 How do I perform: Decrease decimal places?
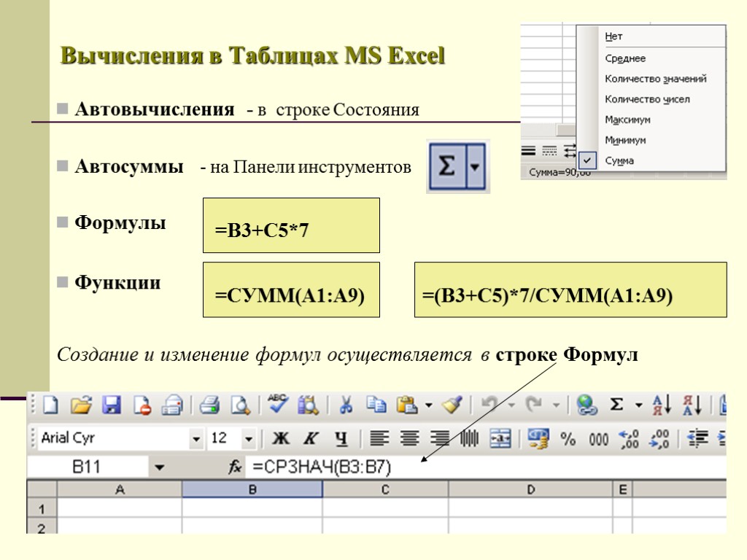coord(659,438)
